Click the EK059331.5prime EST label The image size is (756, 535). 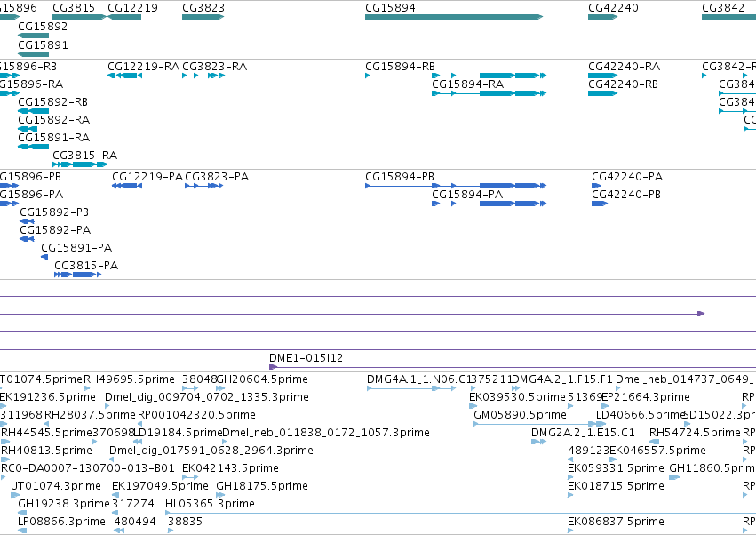click(616, 468)
